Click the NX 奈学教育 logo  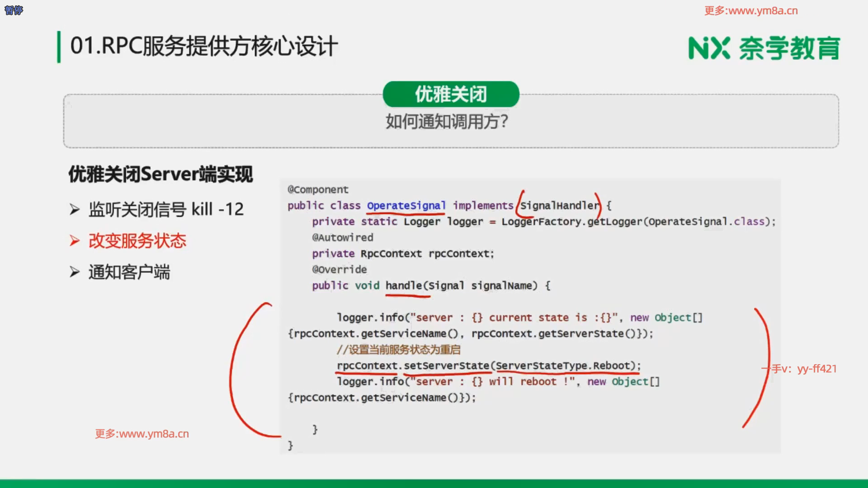[x=764, y=48]
